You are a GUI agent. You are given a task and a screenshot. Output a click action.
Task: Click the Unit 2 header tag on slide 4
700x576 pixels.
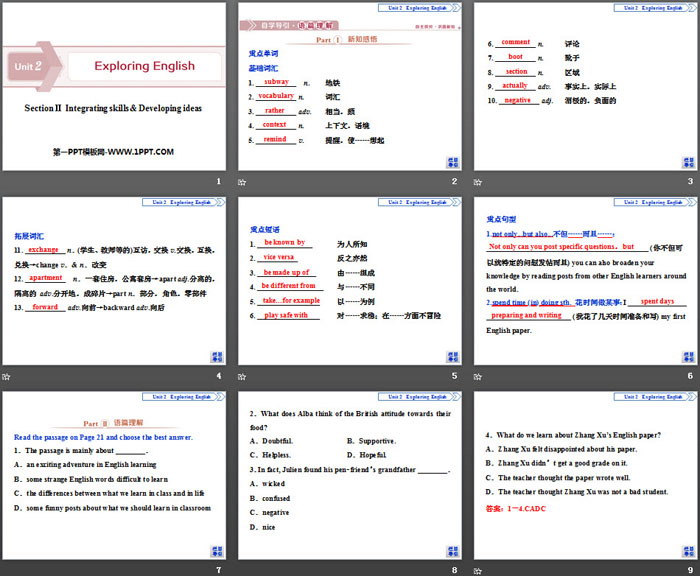(x=183, y=202)
